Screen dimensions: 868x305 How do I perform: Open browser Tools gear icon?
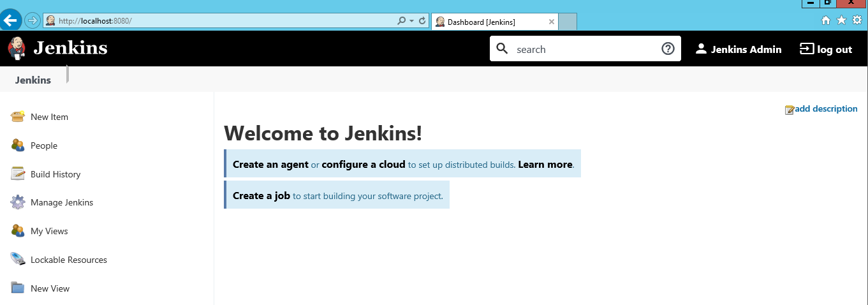coord(857,20)
